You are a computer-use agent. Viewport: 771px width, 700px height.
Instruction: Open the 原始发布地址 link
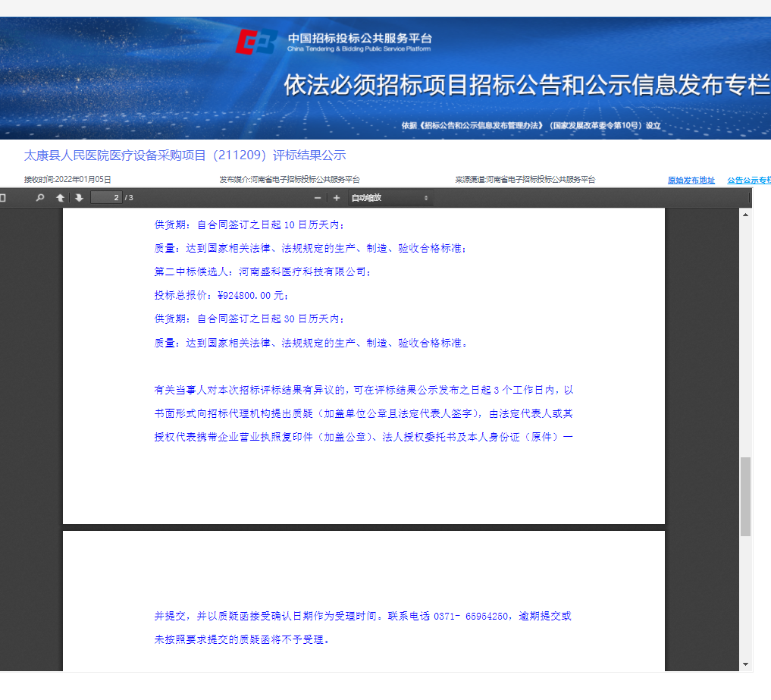(x=691, y=180)
